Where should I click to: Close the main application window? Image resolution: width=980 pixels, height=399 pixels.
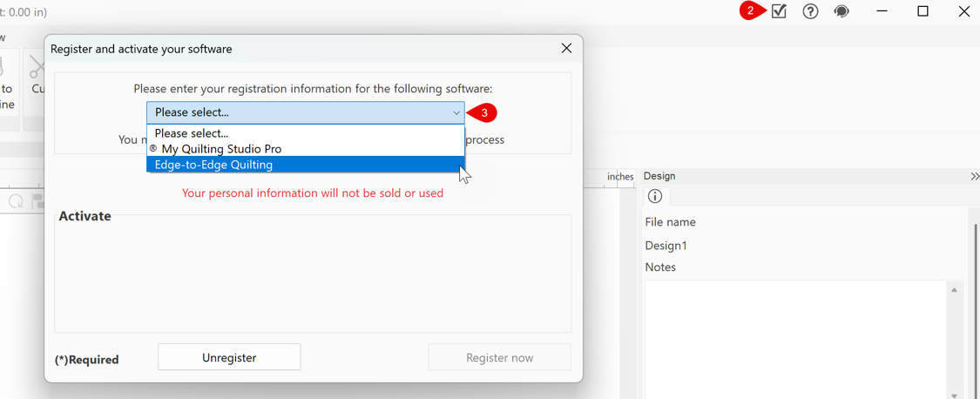coord(963,11)
